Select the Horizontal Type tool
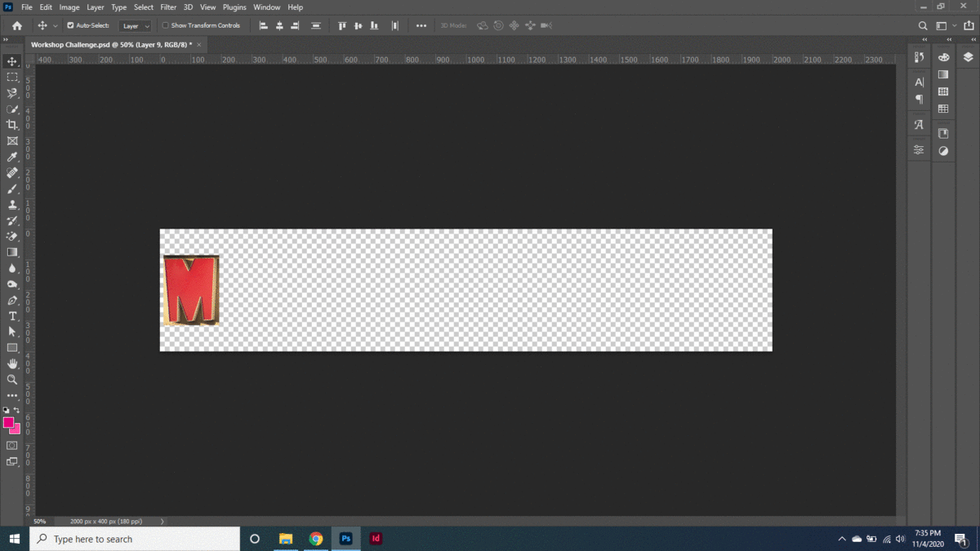 [x=12, y=316]
